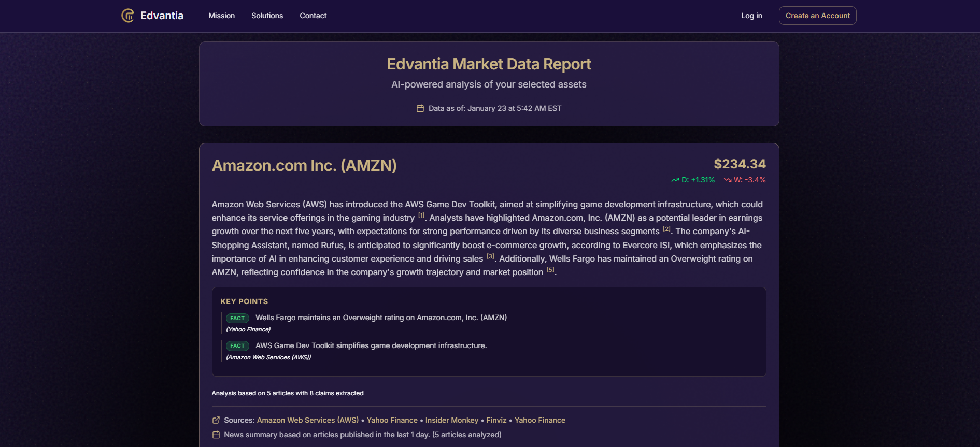980x447 pixels.
Task: Open the Contact menu item
Action: (313, 16)
